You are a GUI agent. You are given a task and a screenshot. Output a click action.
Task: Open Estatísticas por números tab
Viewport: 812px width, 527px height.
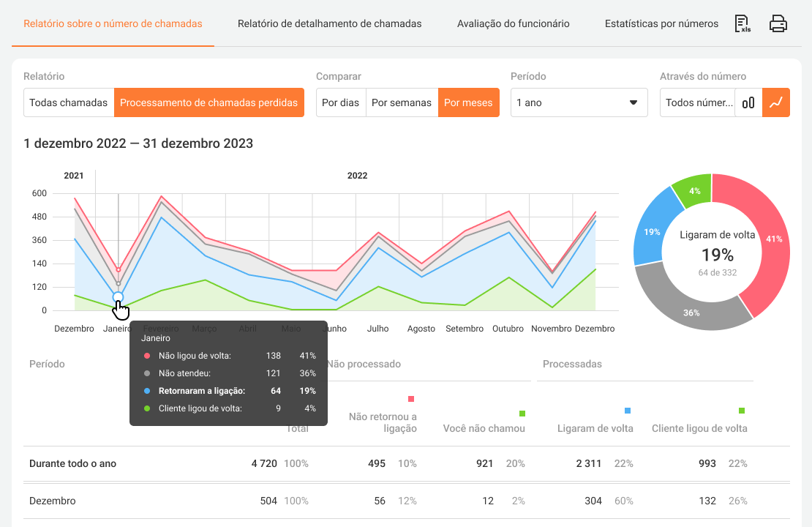[x=661, y=23]
